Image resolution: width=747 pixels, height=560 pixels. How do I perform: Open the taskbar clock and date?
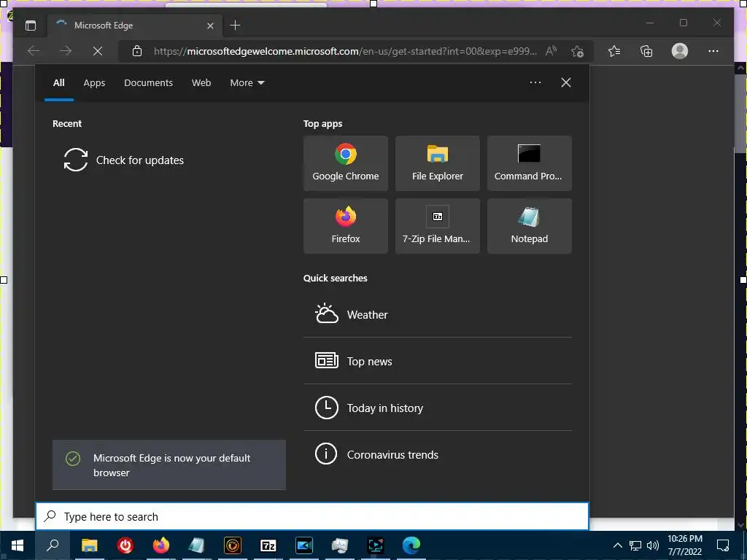(x=685, y=545)
